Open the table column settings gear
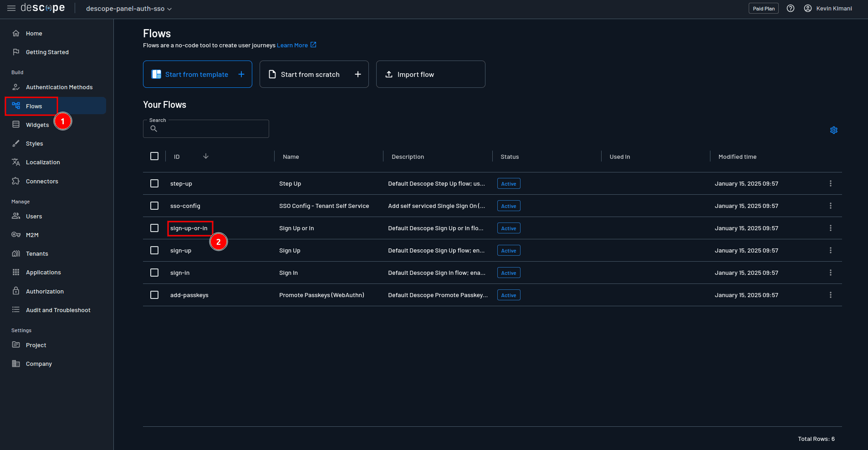Image resolution: width=868 pixels, height=450 pixels. pos(833,130)
